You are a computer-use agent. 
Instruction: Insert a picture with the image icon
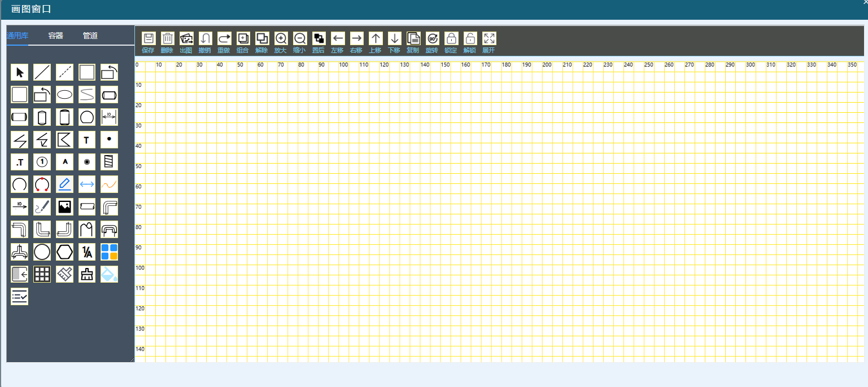point(64,206)
